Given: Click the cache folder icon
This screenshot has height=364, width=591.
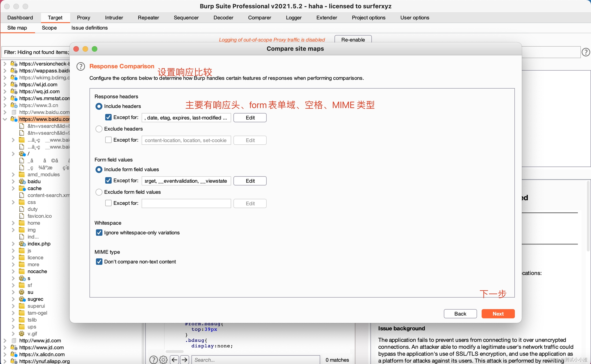Looking at the screenshot, I should 22,188.
